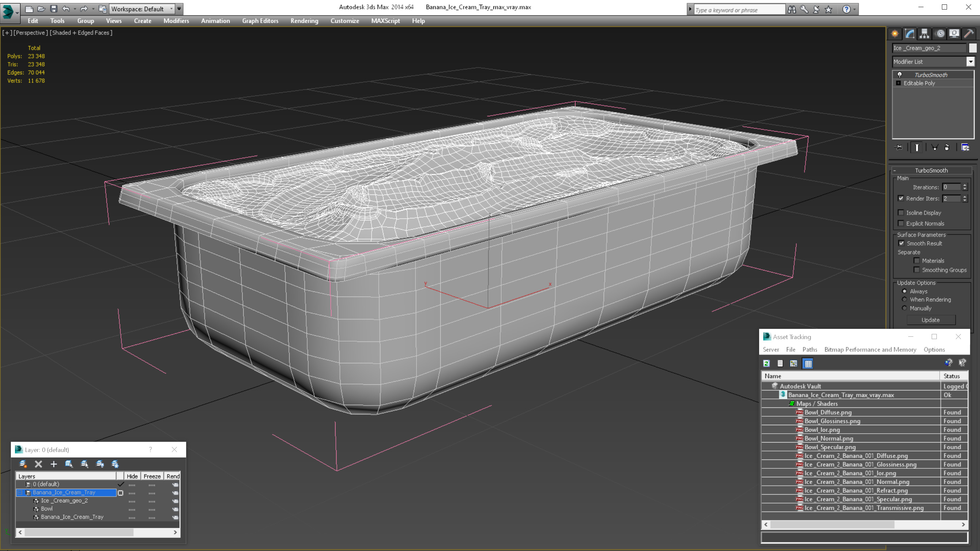Open Paths menu in Asset Tracking
980x551 pixels.
[x=810, y=349]
